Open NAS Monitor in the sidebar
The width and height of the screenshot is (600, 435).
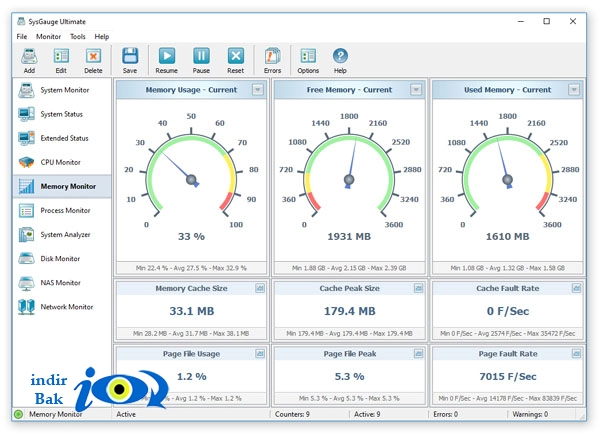click(x=62, y=283)
